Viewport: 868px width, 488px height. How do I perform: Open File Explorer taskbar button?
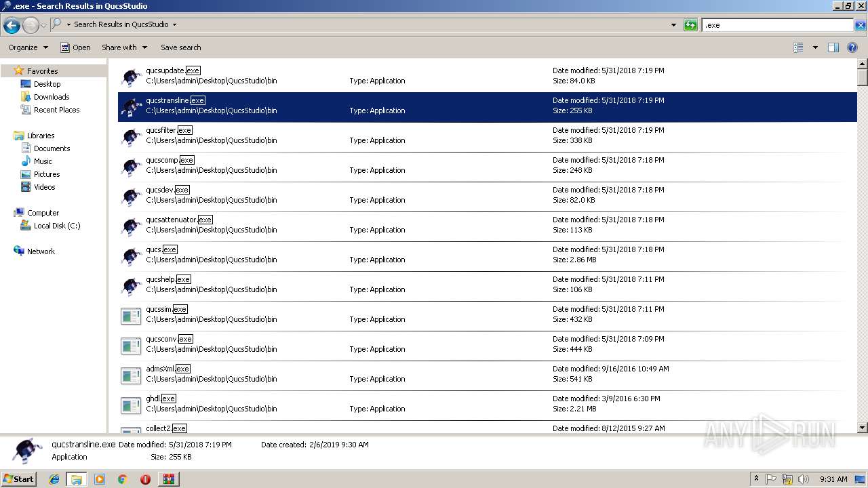[x=77, y=479]
